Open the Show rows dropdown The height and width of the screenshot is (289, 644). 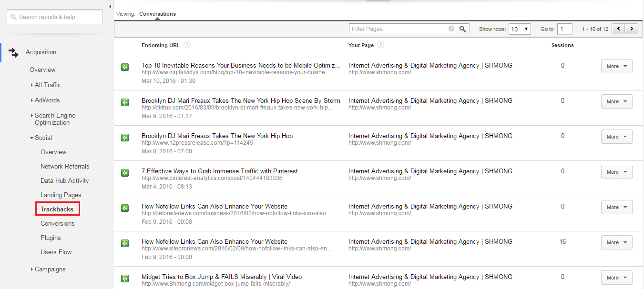[x=520, y=29]
